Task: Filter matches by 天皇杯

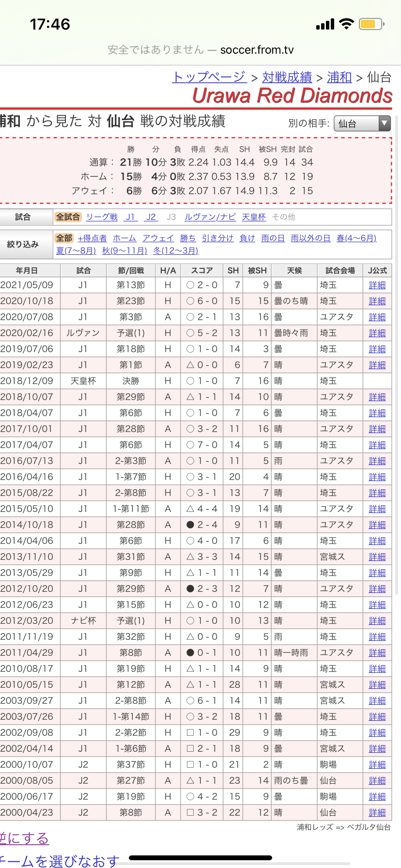Action: [x=254, y=217]
